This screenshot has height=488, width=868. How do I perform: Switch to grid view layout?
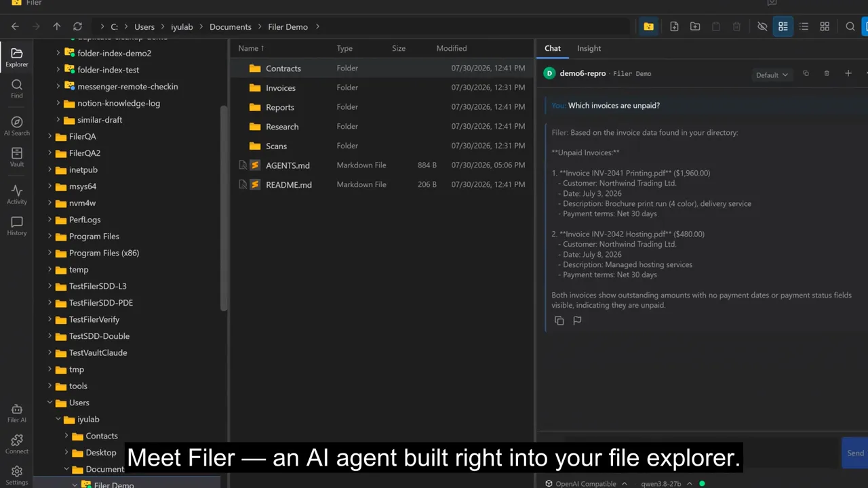click(x=825, y=26)
